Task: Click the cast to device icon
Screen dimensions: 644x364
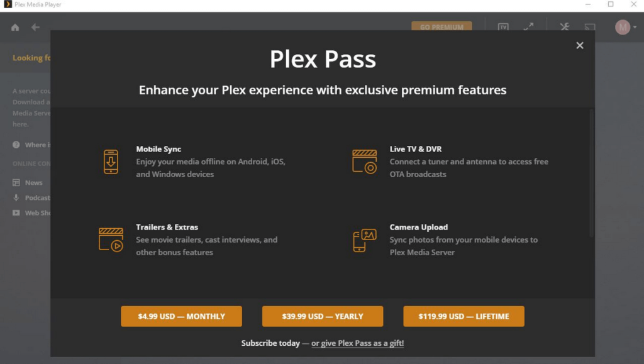Action: [590, 27]
